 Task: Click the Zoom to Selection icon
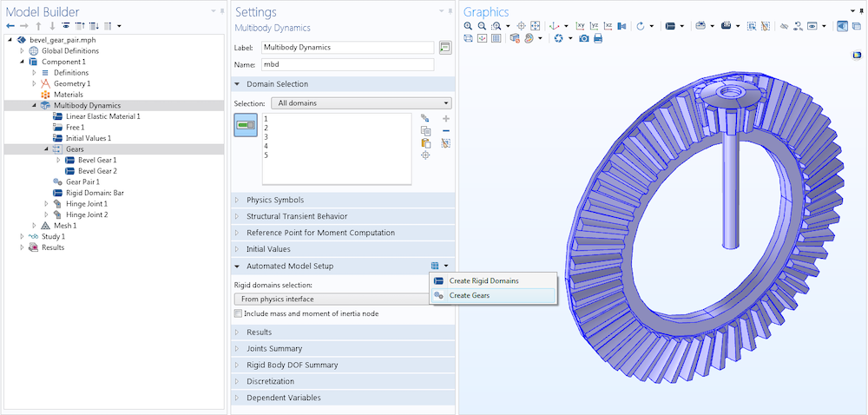click(x=521, y=26)
